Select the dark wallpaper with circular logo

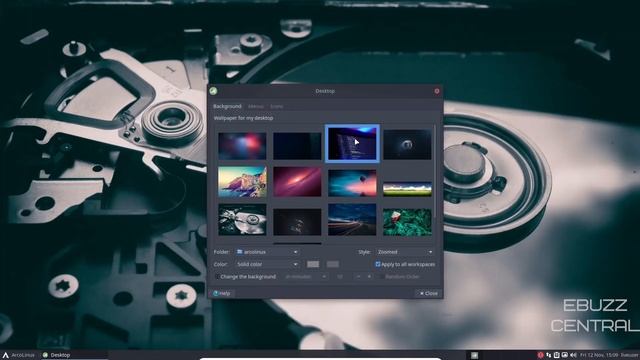tap(407, 144)
